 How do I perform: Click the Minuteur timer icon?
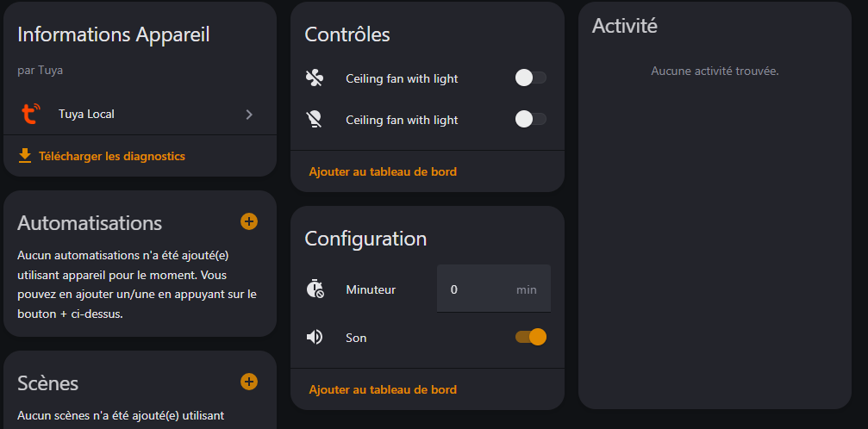click(315, 289)
